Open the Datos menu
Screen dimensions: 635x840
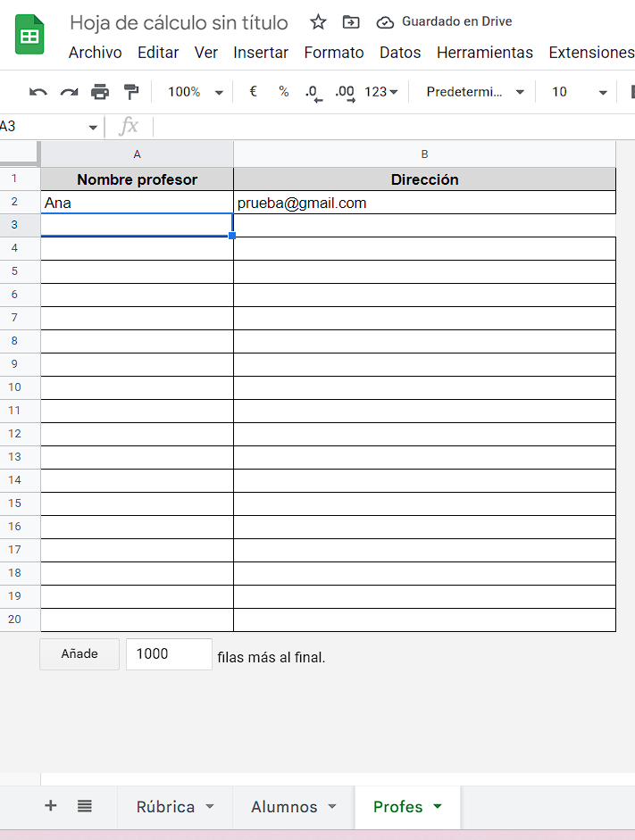point(400,53)
